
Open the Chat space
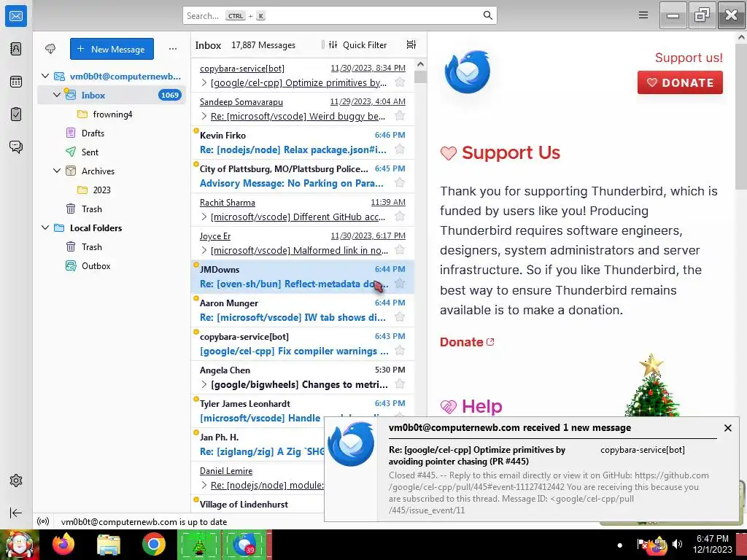pos(16,147)
